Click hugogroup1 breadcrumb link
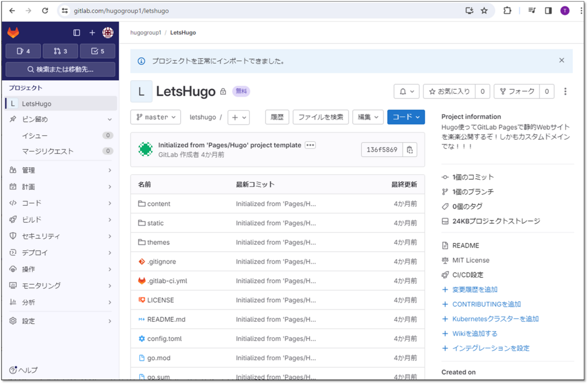Screen dimensions: 588x384 [146, 33]
